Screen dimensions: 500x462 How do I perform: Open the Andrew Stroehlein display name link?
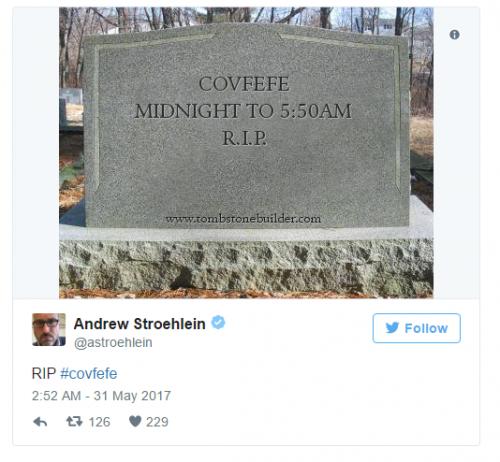coord(139,324)
